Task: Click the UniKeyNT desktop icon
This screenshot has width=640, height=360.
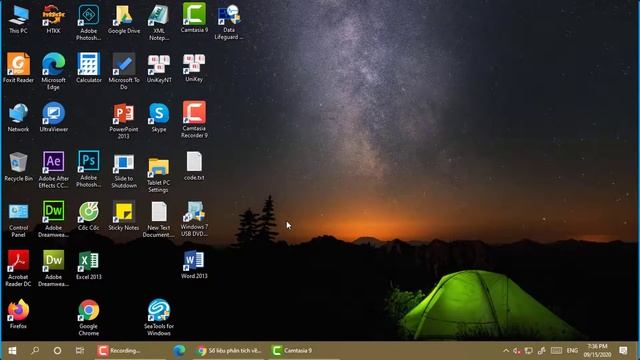Action: pyautogui.click(x=159, y=68)
